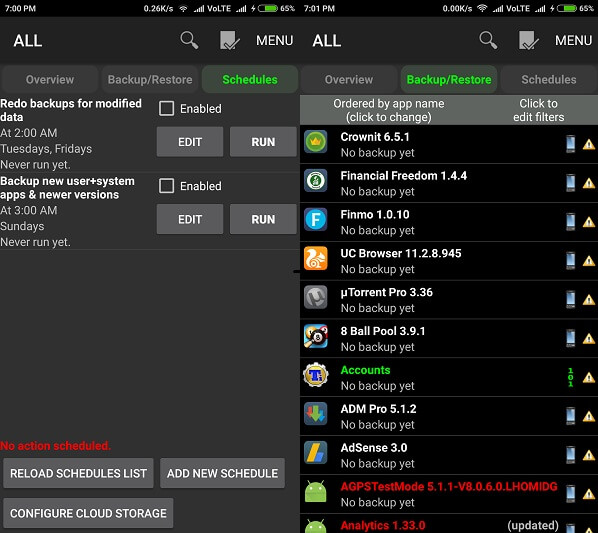Tap the ADM Pro app icon
The width and height of the screenshot is (598, 533).
click(315, 414)
